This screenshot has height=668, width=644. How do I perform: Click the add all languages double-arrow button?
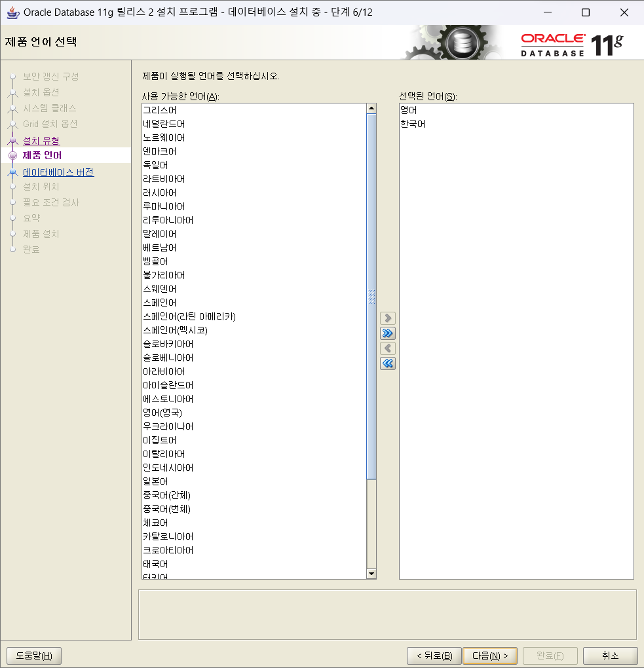click(387, 333)
